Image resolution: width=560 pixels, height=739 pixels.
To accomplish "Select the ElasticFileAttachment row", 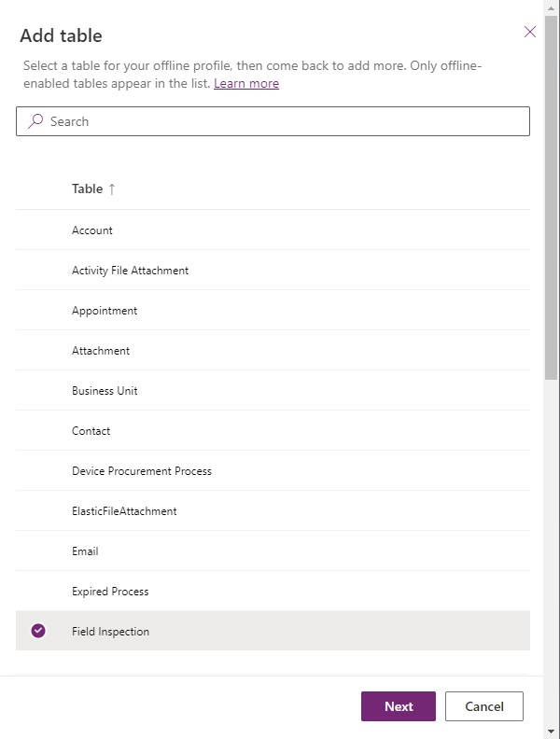I will pyautogui.click(x=273, y=510).
